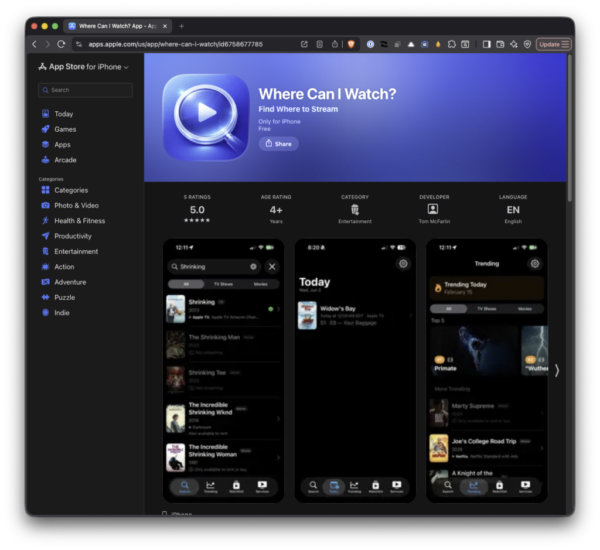The image size is (600, 550).
Task: Expand the App Store for iPhone platform dropdown
Action: 83,67
